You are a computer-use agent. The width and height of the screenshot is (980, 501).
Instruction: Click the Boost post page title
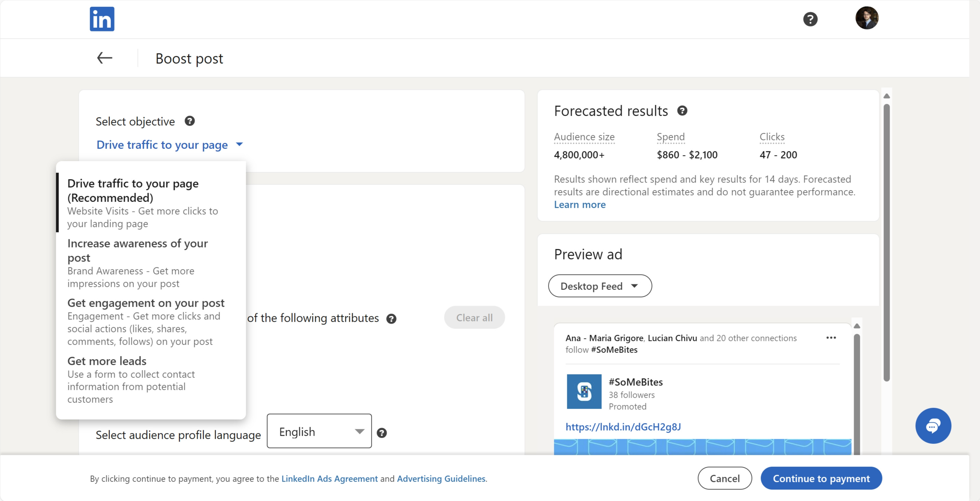pos(189,59)
